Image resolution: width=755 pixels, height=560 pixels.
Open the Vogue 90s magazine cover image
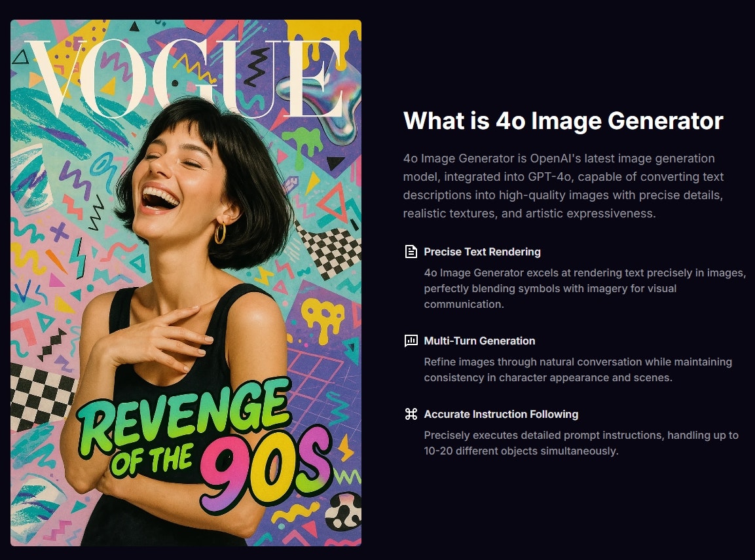[186, 283]
